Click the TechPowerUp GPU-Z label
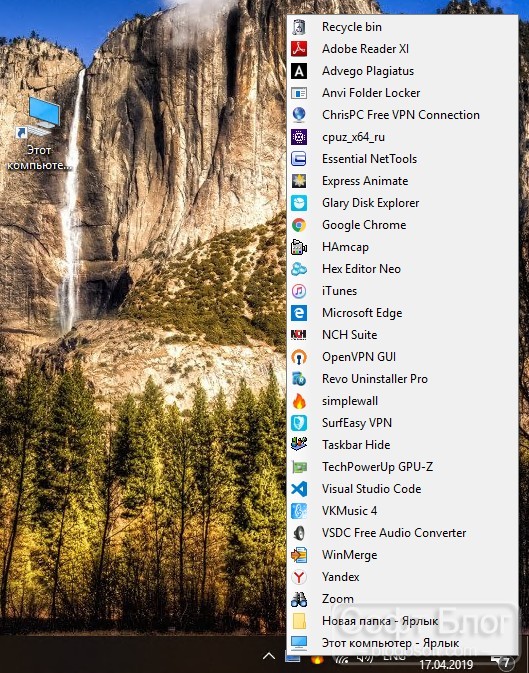The width and height of the screenshot is (529, 673). (377, 467)
